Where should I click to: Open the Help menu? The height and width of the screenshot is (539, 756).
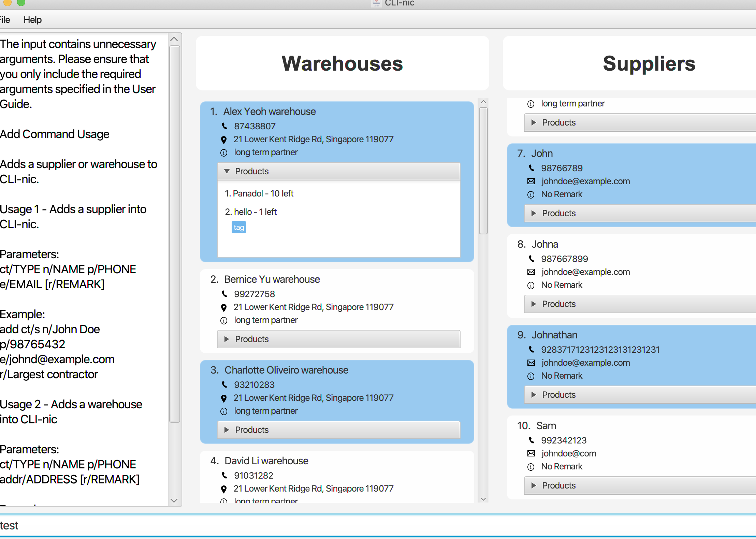point(32,20)
